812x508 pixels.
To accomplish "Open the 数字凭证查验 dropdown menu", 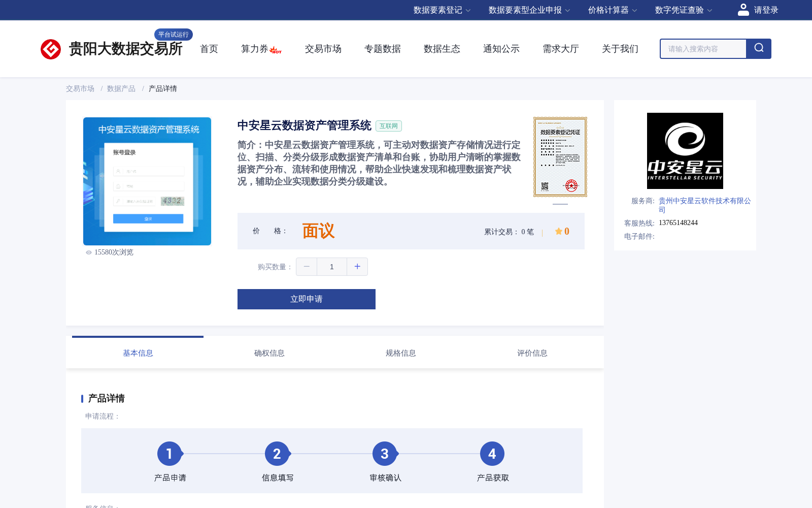I will [684, 10].
